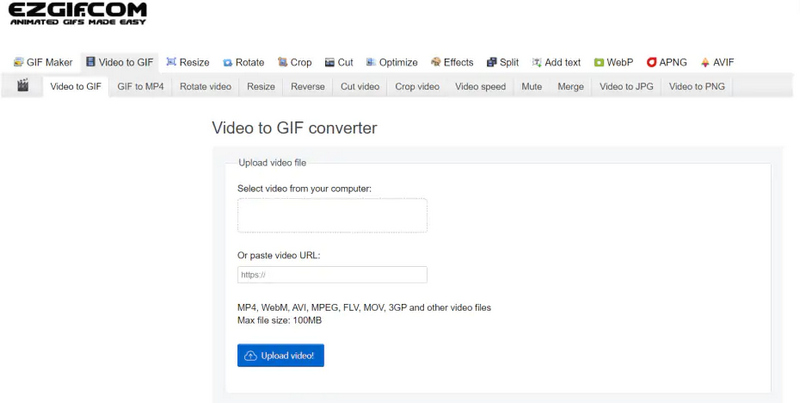Go to the Video to JPG tab
The height and width of the screenshot is (403, 800).
click(626, 87)
